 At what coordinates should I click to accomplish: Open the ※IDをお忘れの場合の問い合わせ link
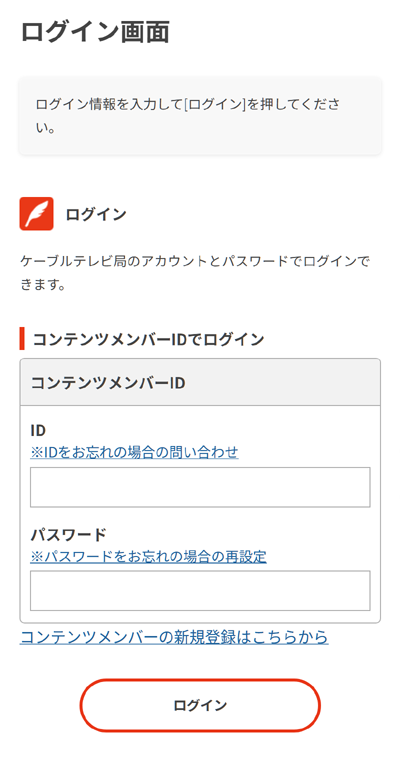134,452
